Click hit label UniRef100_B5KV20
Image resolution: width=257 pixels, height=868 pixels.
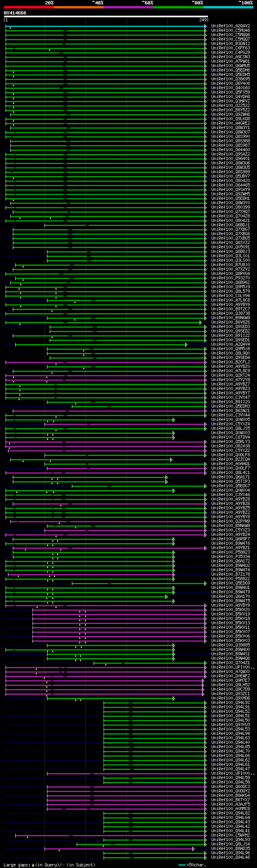click(230, 610)
